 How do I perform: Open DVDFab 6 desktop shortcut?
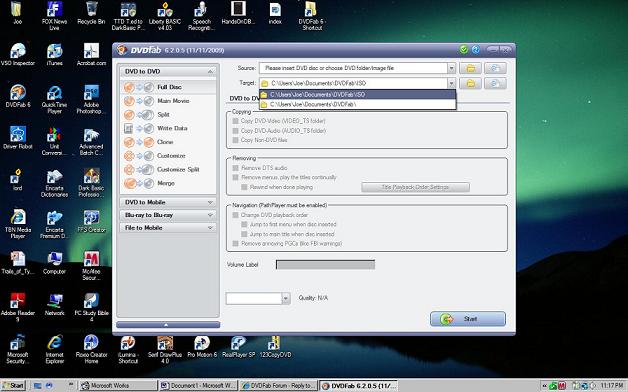(18, 96)
